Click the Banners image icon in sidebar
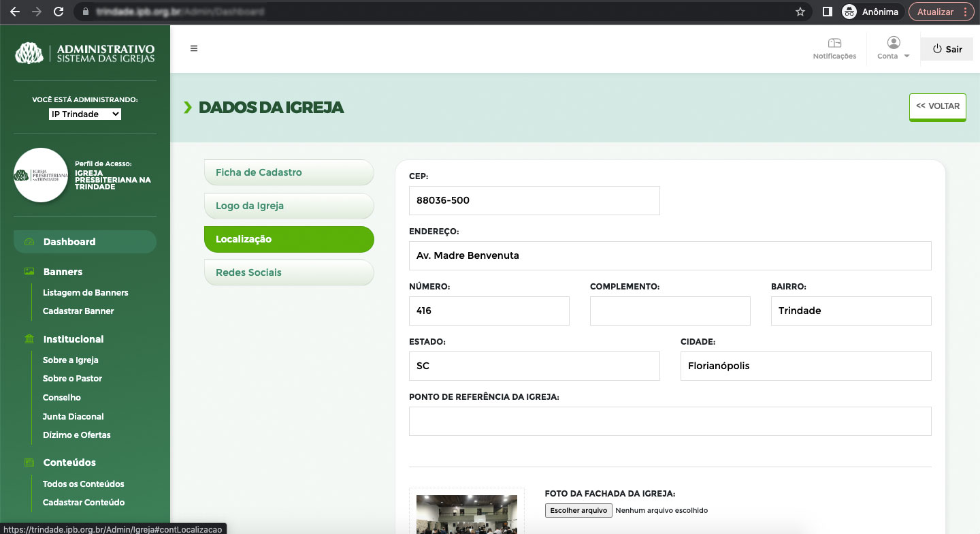The image size is (980, 534). pyautogui.click(x=29, y=272)
